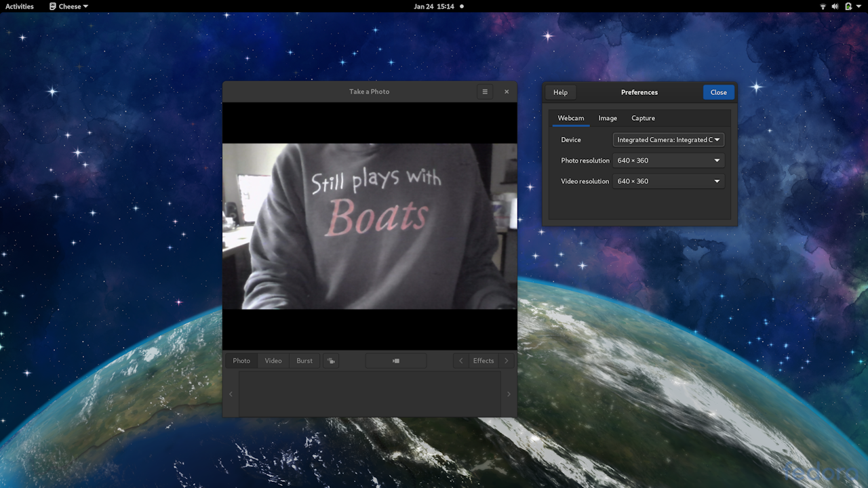Viewport: 868px width, 488px height.
Task: Open the Video resolution dropdown
Action: point(669,181)
